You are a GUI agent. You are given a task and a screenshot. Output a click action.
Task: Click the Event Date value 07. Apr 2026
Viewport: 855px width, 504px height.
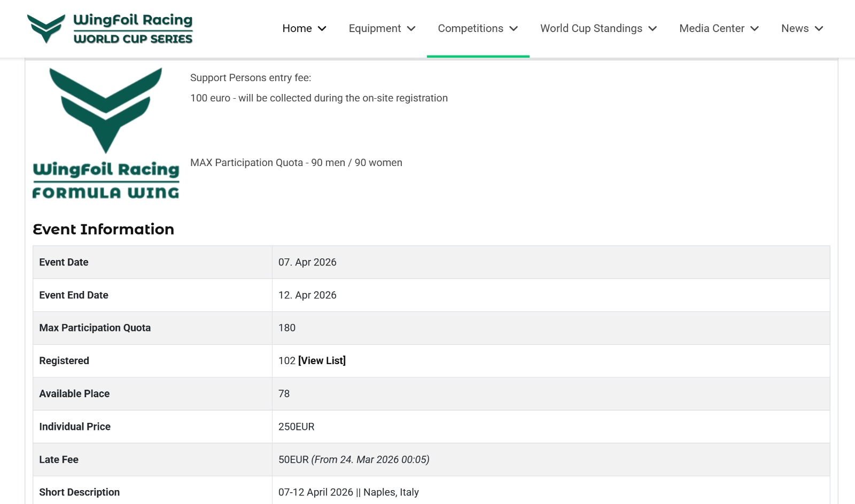(307, 262)
